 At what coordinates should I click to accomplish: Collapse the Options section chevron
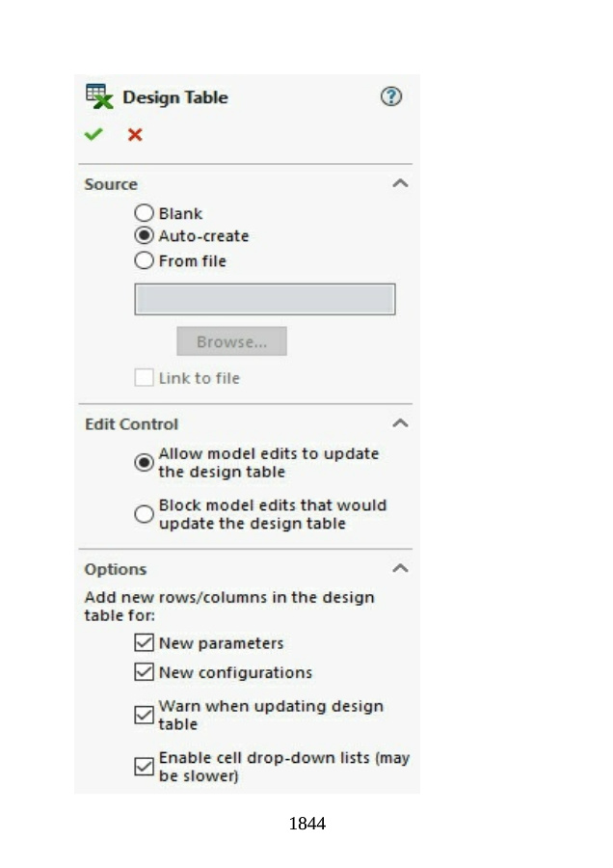tap(401, 569)
